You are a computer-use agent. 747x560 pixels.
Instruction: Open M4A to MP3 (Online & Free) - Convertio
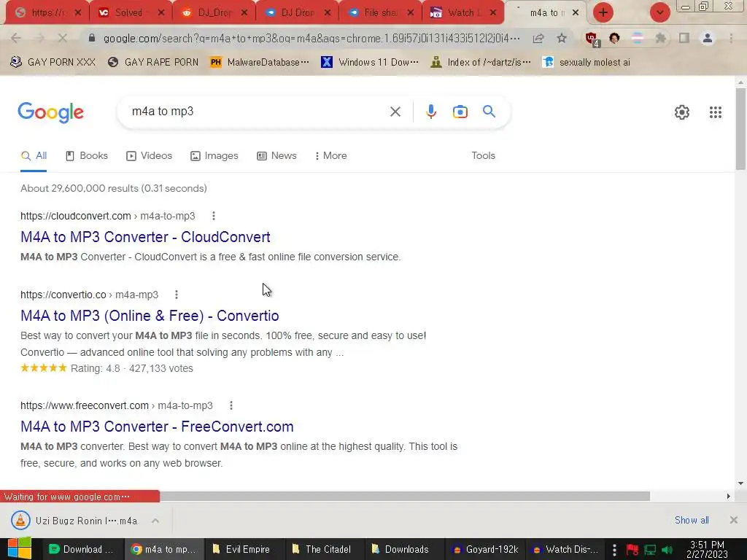tap(150, 316)
